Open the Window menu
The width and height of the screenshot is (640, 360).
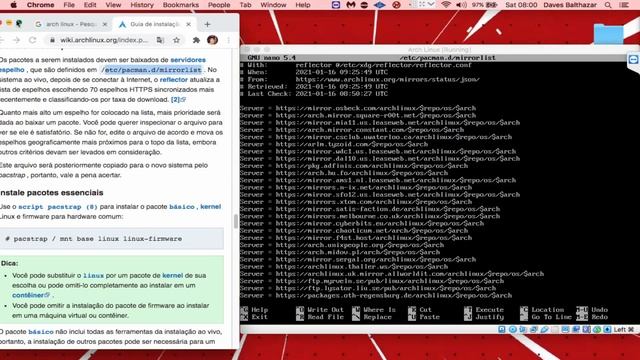click(x=273, y=5)
